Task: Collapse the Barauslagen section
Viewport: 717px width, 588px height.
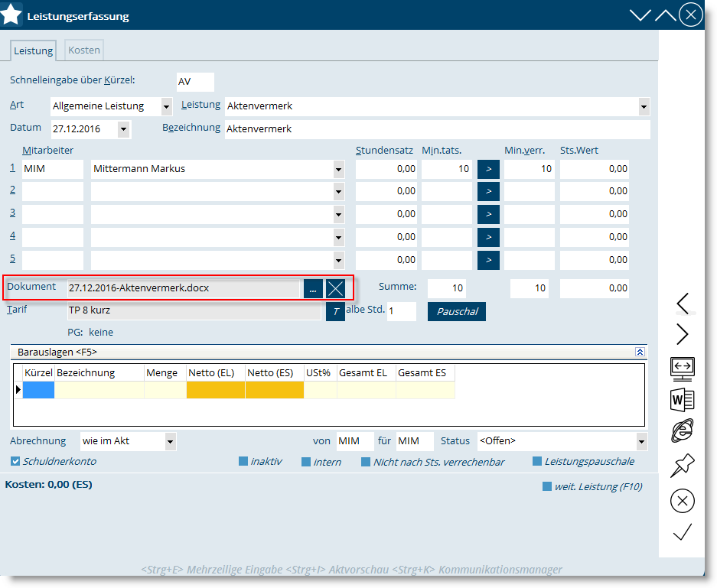Action: (640, 352)
